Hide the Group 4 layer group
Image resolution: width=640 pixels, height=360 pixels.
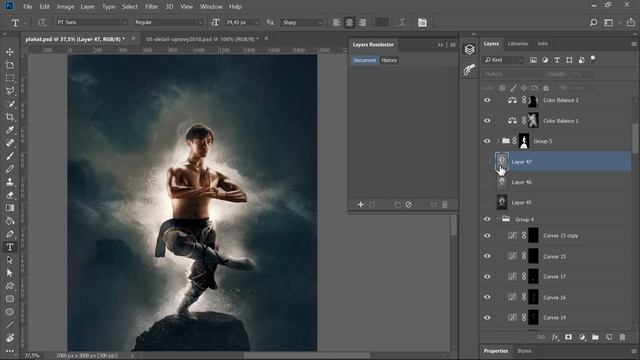point(487,219)
